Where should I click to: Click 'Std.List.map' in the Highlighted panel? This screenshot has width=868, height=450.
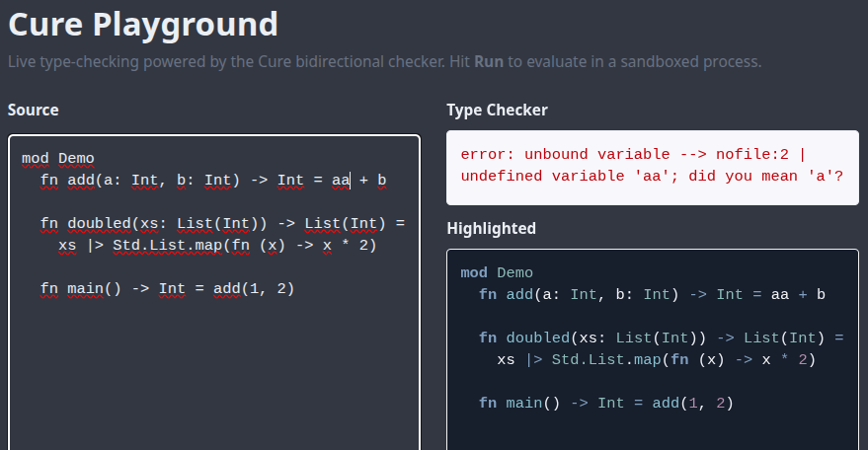[x=606, y=360]
